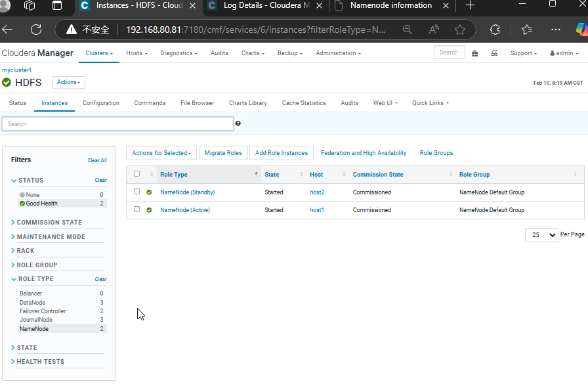Check the NameNode (Active) row checkbox
The width and height of the screenshot is (588, 392).
pyautogui.click(x=137, y=209)
